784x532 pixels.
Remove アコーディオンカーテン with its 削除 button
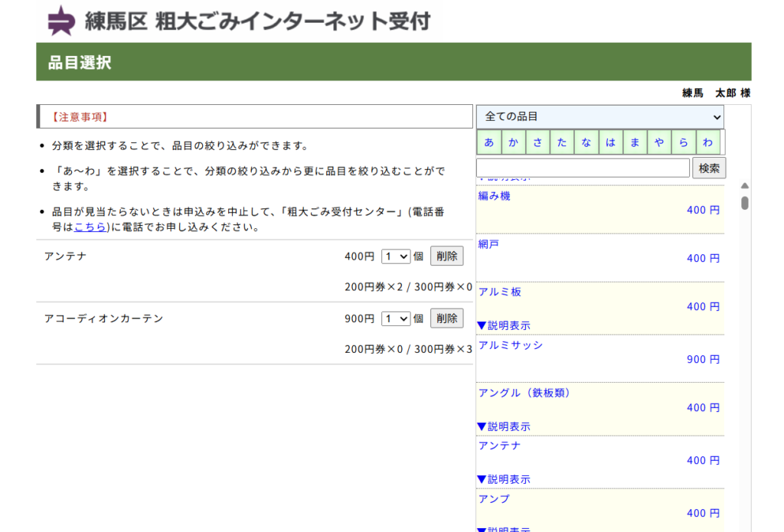(x=446, y=318)
